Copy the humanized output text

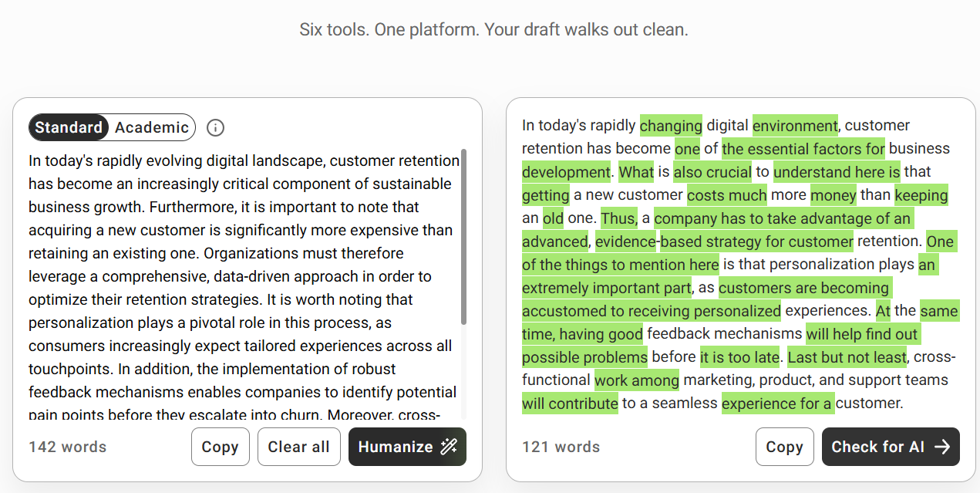pos(785,447)
